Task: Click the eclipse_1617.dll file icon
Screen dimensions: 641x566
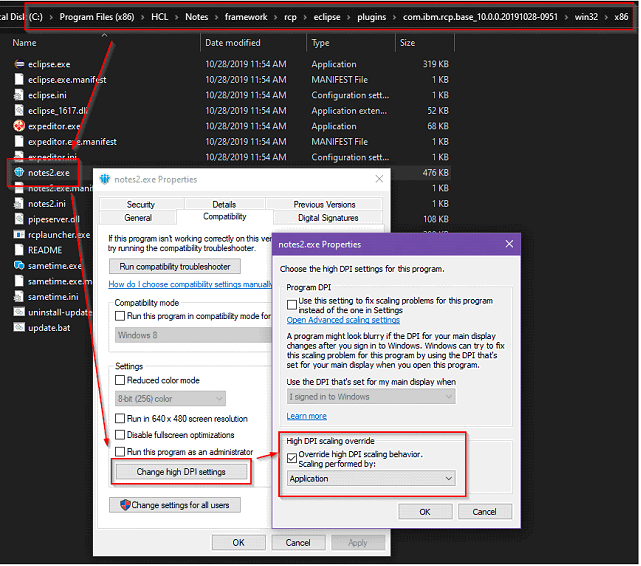Action: 19,110
